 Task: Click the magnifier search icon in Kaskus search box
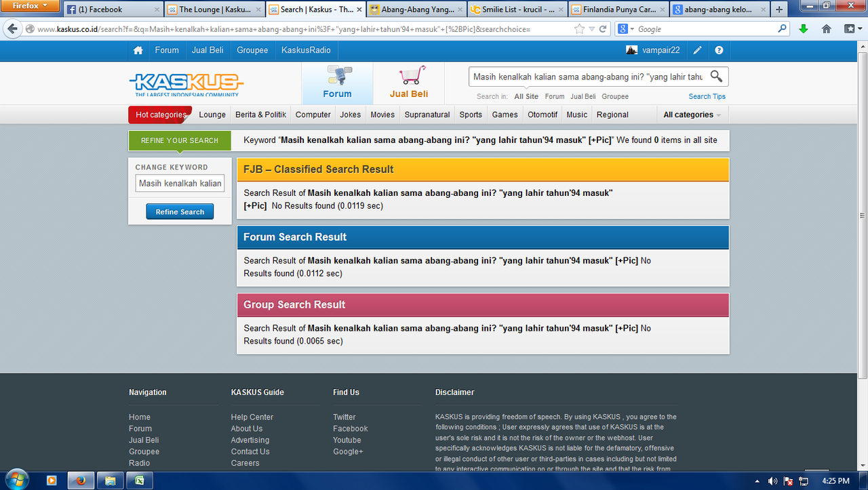[717, 77]
